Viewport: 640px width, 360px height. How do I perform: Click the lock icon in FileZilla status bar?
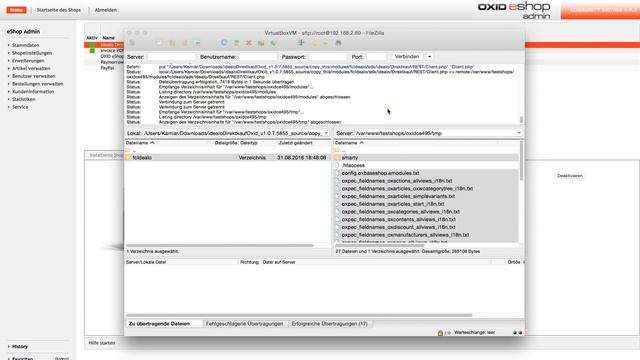(440, 333)
